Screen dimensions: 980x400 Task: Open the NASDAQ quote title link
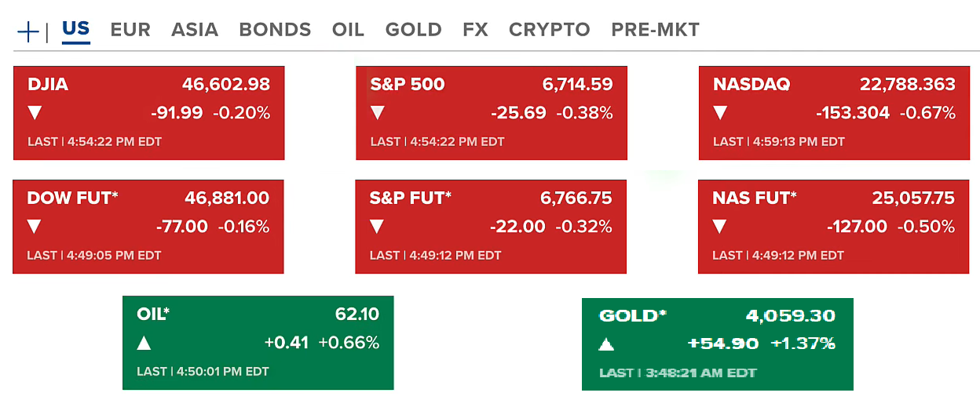pyautogui.click(x=751, y=85)
